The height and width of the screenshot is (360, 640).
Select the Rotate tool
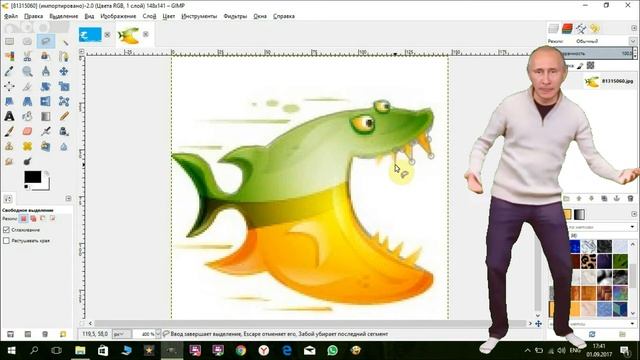tap(46, 86)
